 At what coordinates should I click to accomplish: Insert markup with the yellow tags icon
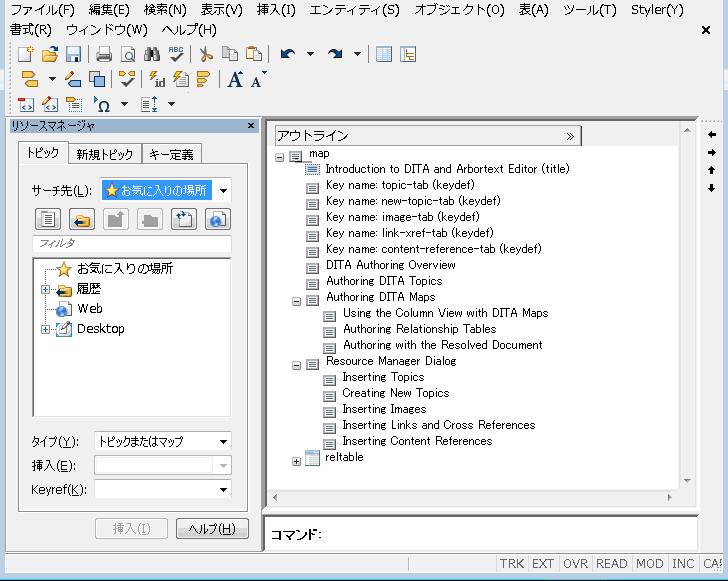coord(30,79)
